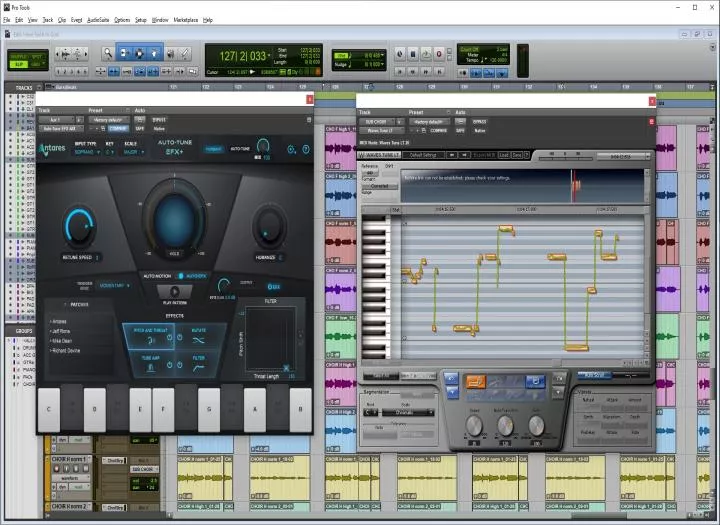
Task: Click transport Play button in main toolbar
Action: (426, 54)
